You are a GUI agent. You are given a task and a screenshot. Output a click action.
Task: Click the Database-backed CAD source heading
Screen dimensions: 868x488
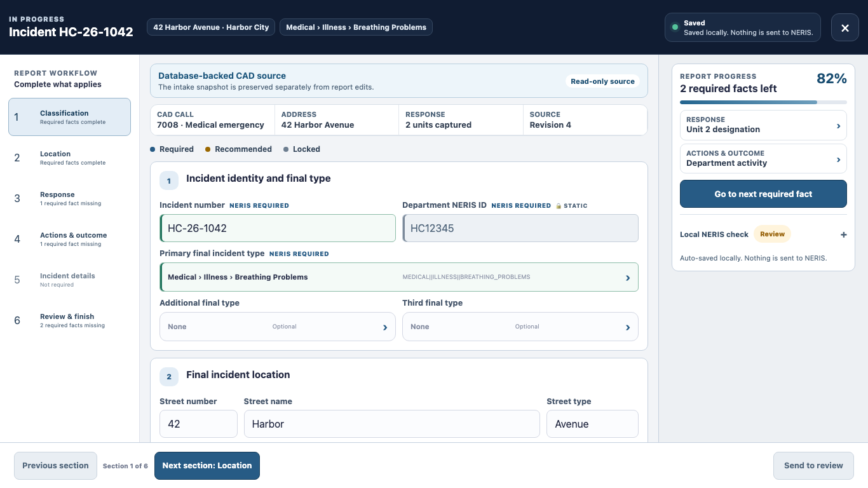(x=222, y=76)
